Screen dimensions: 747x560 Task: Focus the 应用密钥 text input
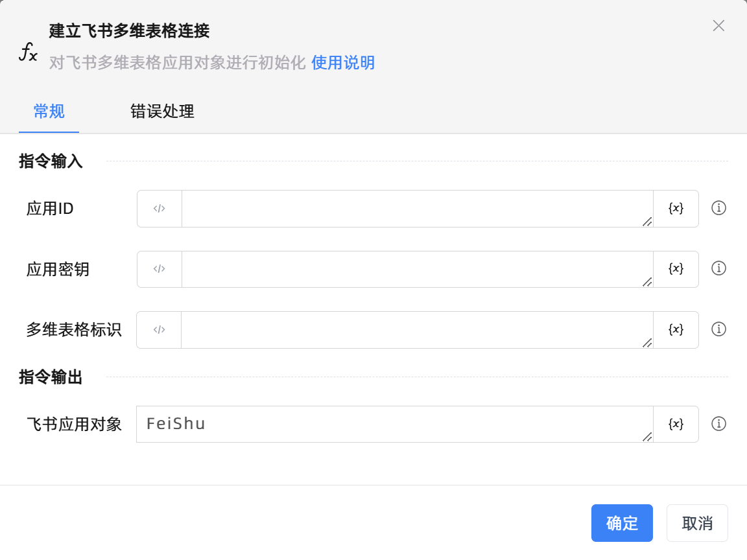[x=418, y=269]
